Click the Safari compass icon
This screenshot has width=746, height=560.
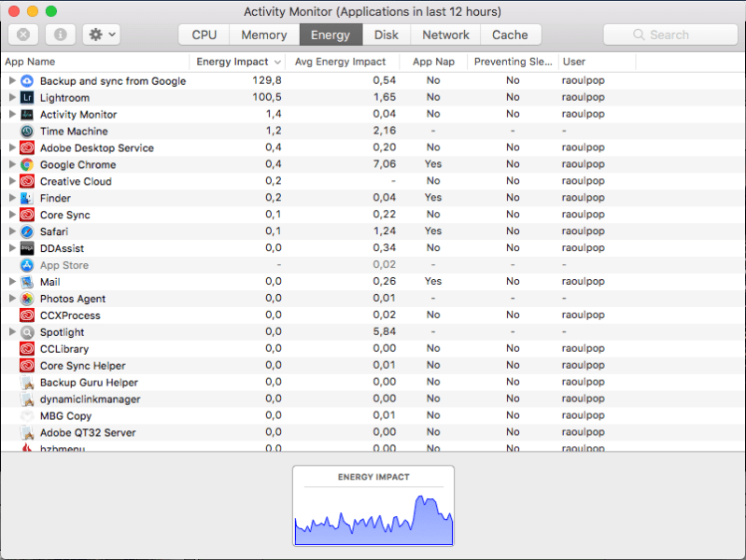(27, 231)
